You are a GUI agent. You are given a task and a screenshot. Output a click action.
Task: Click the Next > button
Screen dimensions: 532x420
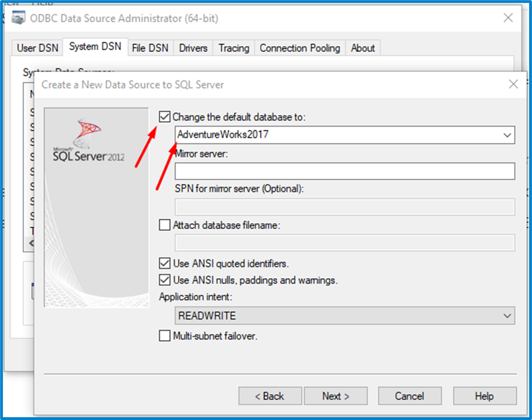(x=336, y=396)
